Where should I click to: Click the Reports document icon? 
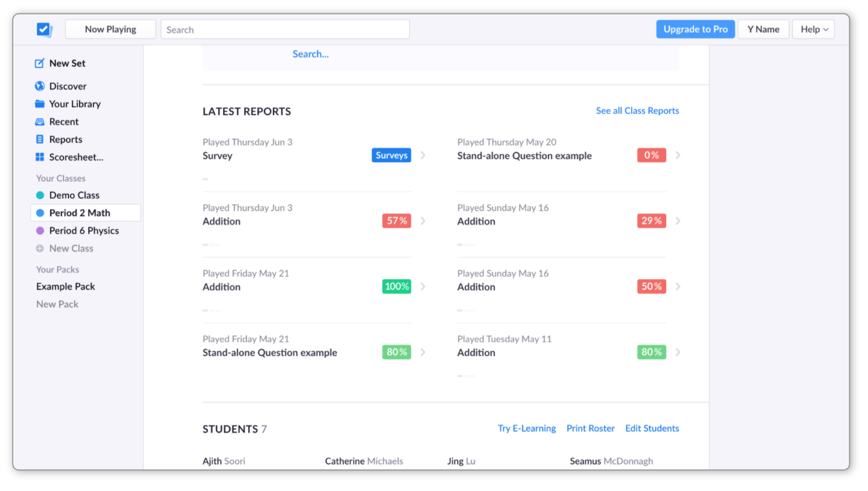coord(40,139)
